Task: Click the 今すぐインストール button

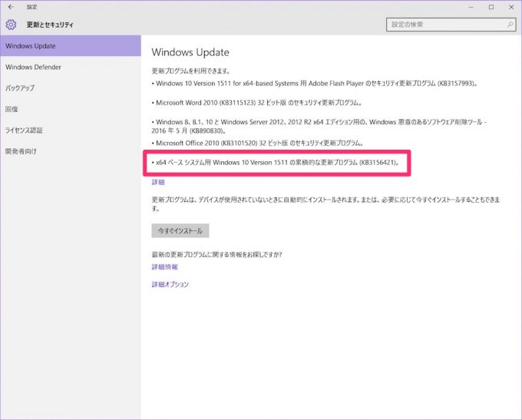Action: pyautogui.click(x=180, y=230)
